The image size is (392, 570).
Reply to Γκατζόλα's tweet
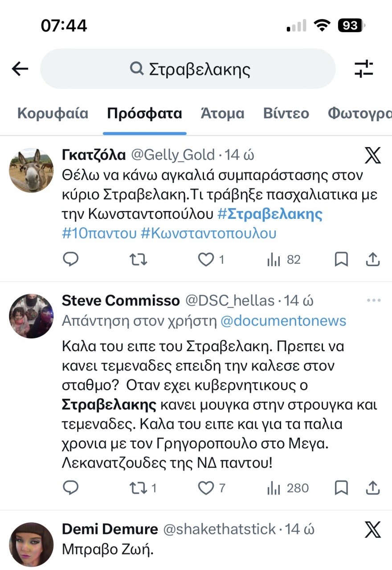70,259
